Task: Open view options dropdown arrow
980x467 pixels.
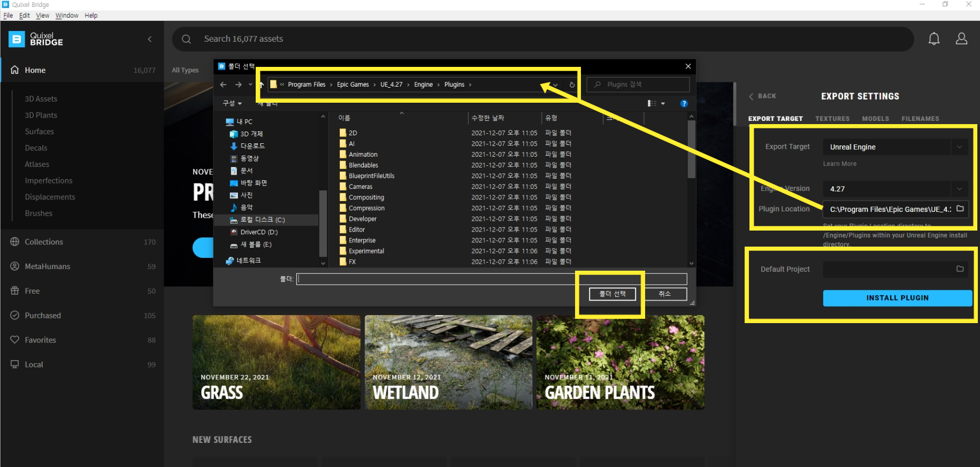Action: (663, 103)
